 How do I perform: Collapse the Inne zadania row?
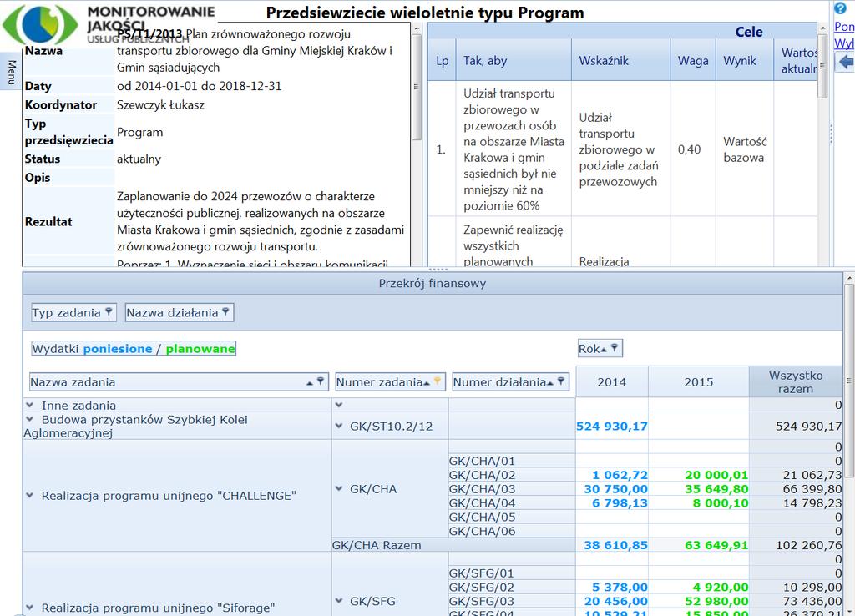pyautogui.click(x=30, y=405)
